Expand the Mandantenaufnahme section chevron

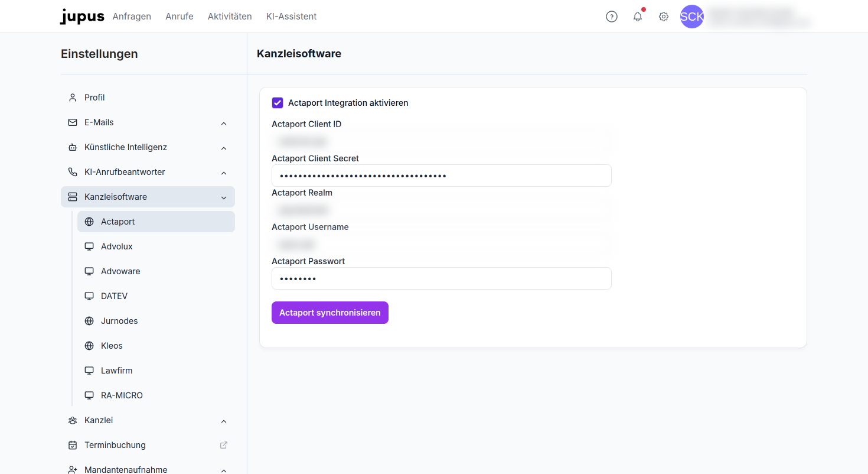(x=224, y=470)
